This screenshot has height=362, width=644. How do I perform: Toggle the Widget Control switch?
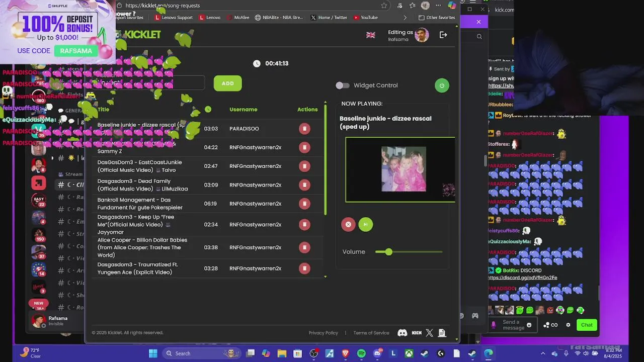(343, 85)
